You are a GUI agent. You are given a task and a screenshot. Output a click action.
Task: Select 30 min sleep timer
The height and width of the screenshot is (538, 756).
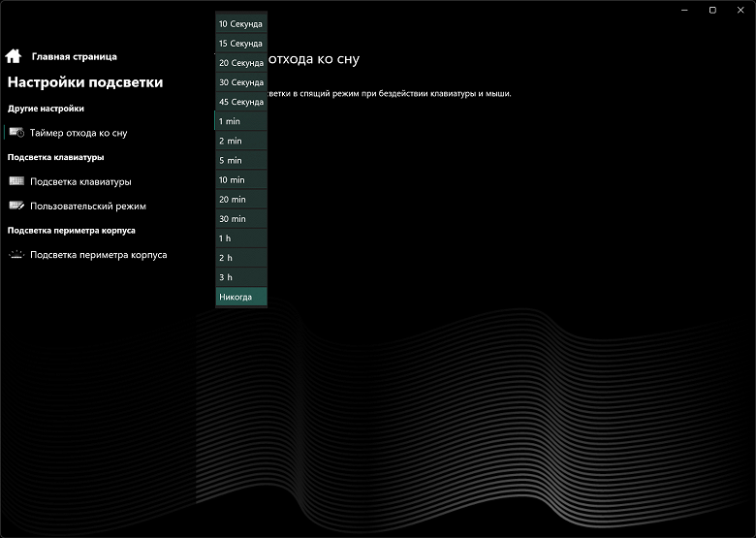(240, 219)
